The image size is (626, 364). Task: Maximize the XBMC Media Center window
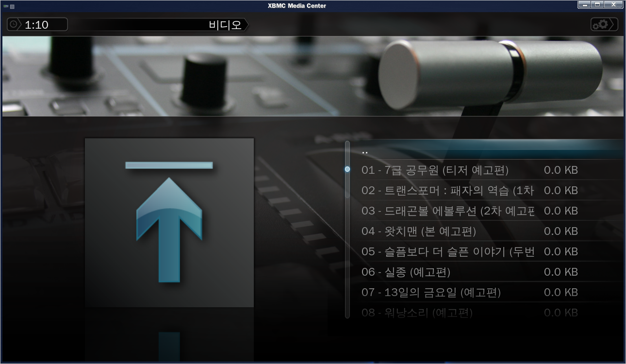(597, 5)
